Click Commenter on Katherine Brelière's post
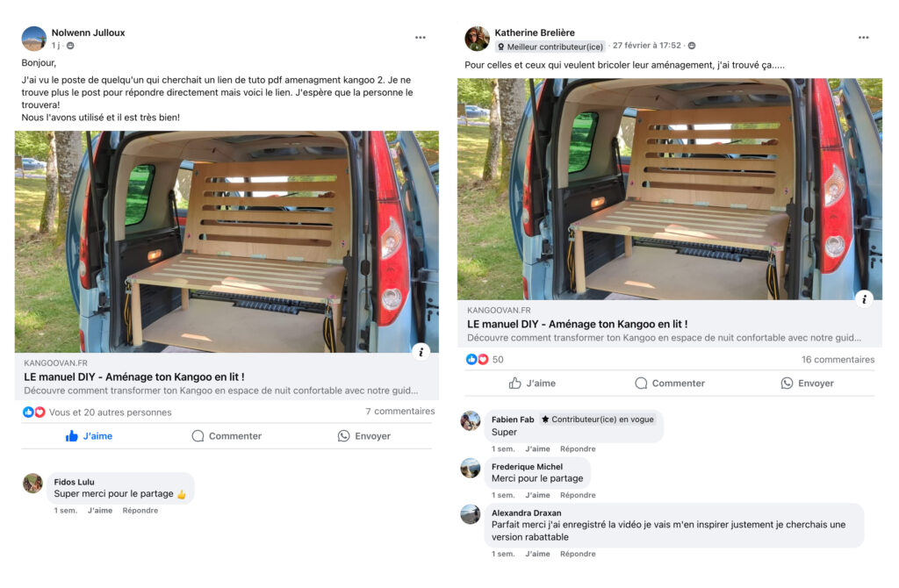Image resolution: width=899 pixels, height=588 pixels. point(669,384)
